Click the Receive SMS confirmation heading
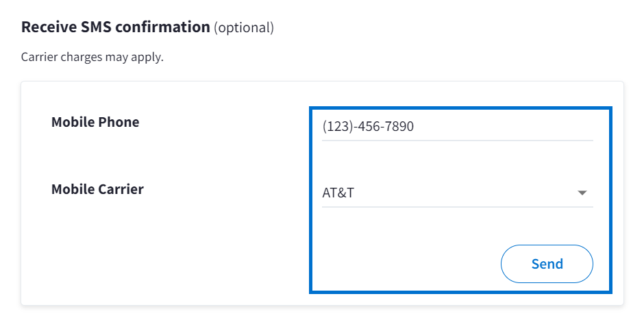This screenshot has height=329, width=644. click(x=116, y=27)
